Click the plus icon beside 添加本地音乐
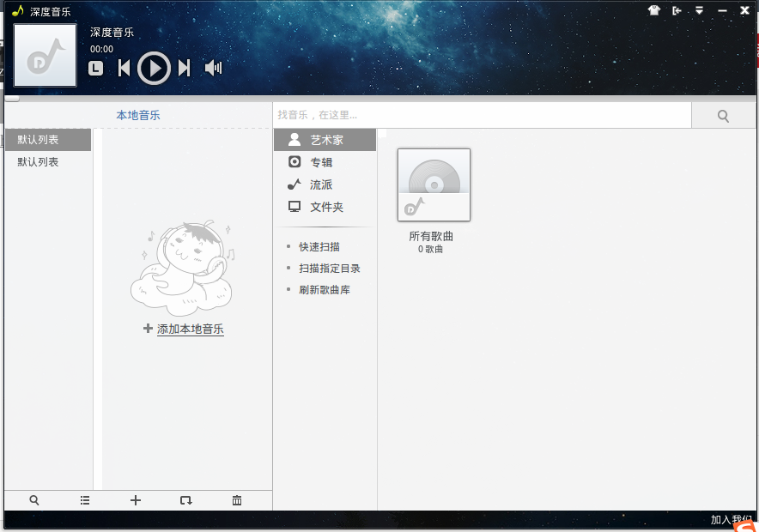759x532 pixels. click(x=149, y=329)
